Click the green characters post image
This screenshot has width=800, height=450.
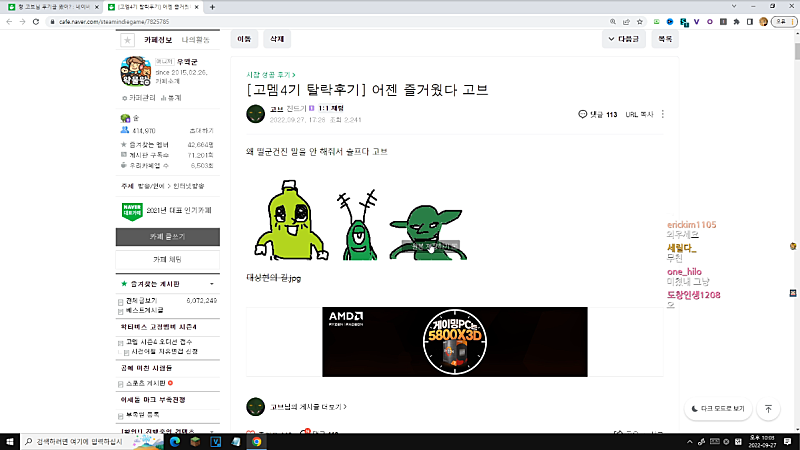(360, 220)
